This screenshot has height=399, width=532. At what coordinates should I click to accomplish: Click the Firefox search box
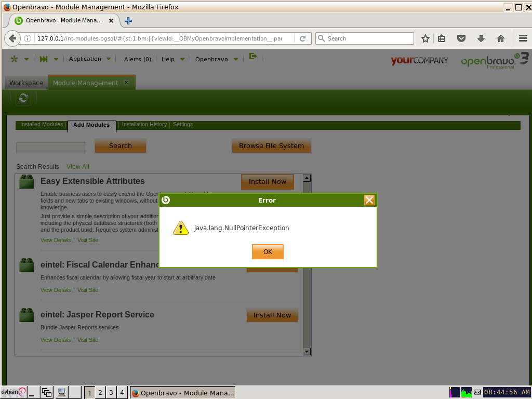pos(365,38)
